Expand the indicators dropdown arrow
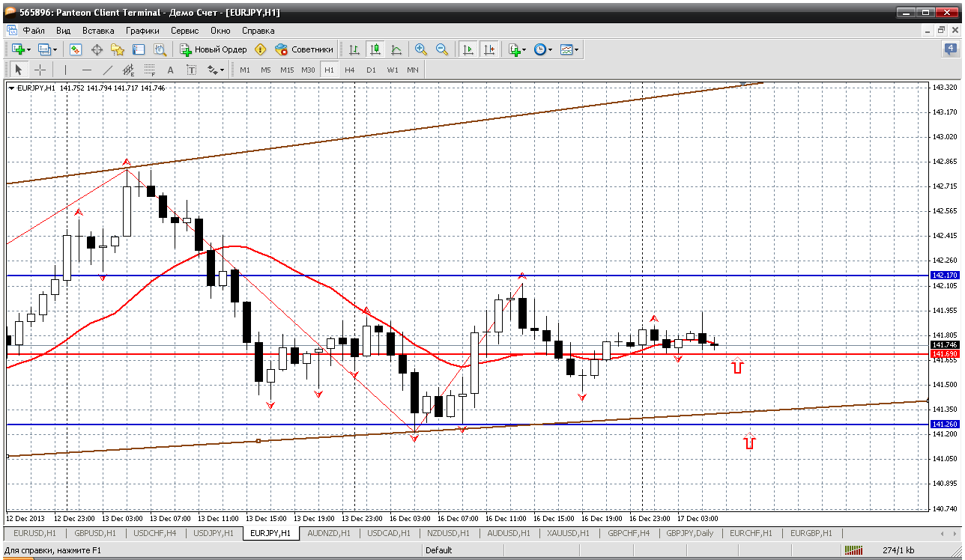The width and height of the screenshot is (965, 560). 524,49
